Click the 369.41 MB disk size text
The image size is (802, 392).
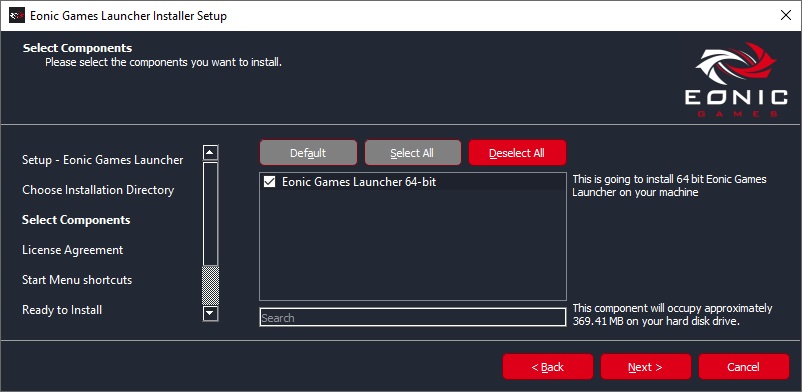[672, 315]
